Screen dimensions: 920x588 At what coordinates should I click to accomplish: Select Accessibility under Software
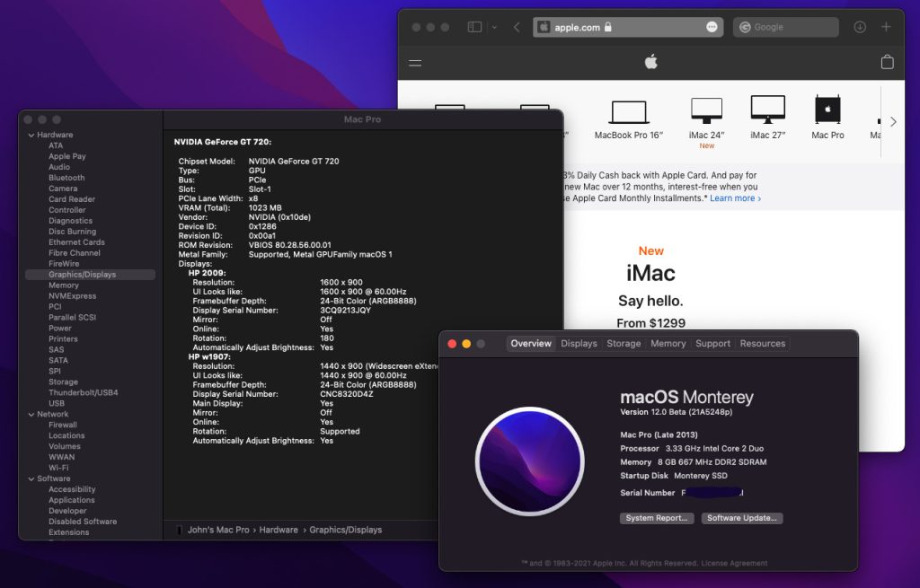point(72,489)
